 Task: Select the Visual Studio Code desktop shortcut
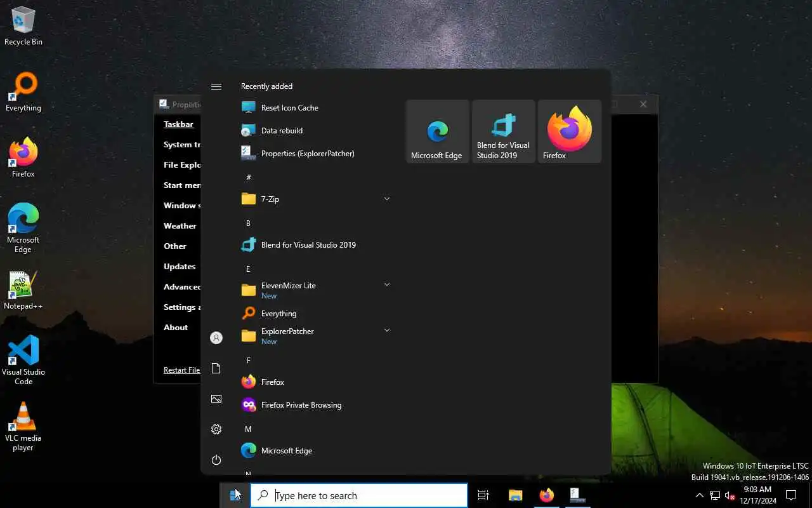[23, 361]
